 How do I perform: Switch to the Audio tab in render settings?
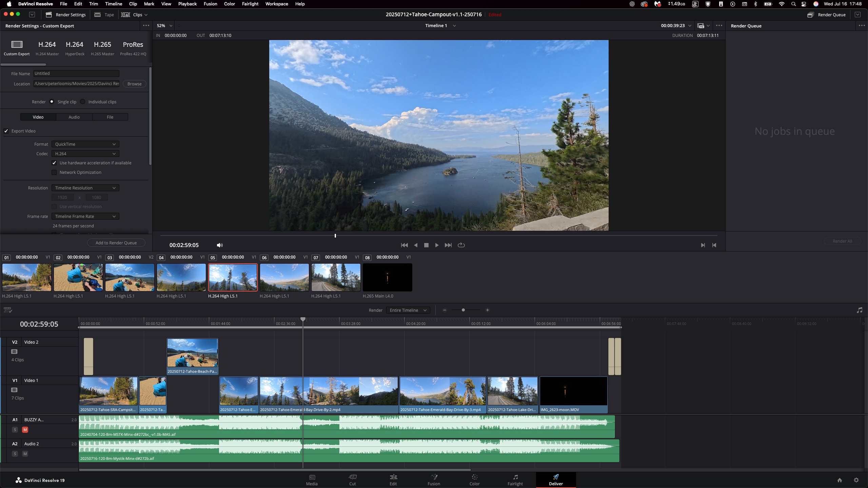click(x=74, y=117)
